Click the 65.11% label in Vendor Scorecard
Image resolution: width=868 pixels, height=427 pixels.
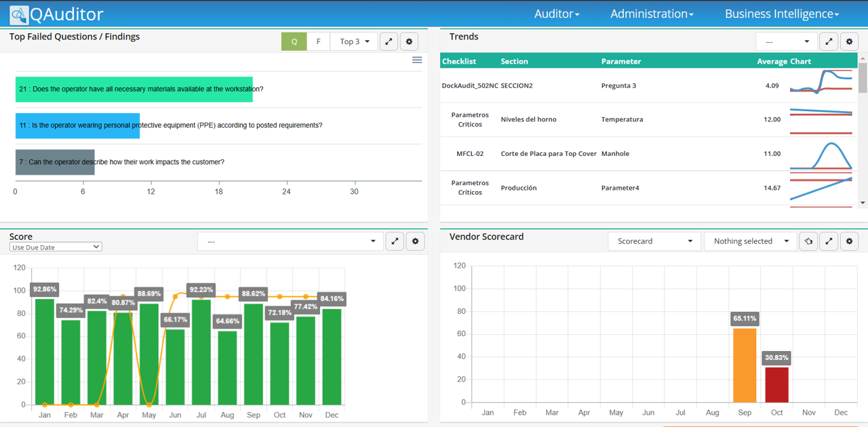(745, 319)
